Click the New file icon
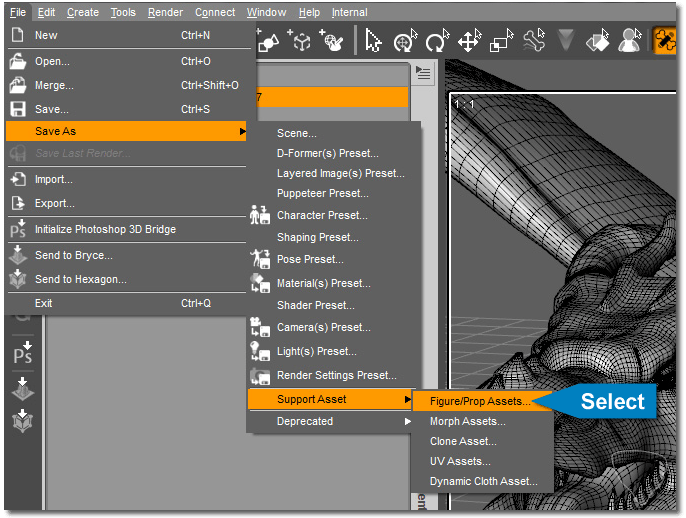Screen dimensions: 686x518 (18, 35)
